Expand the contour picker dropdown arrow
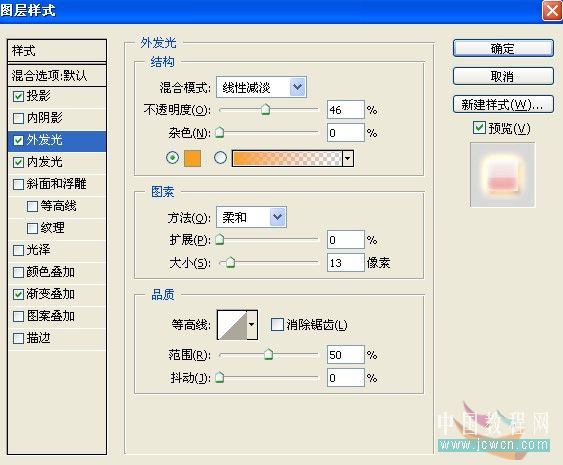Screen dimensions: 563x465 coord(252,325)
